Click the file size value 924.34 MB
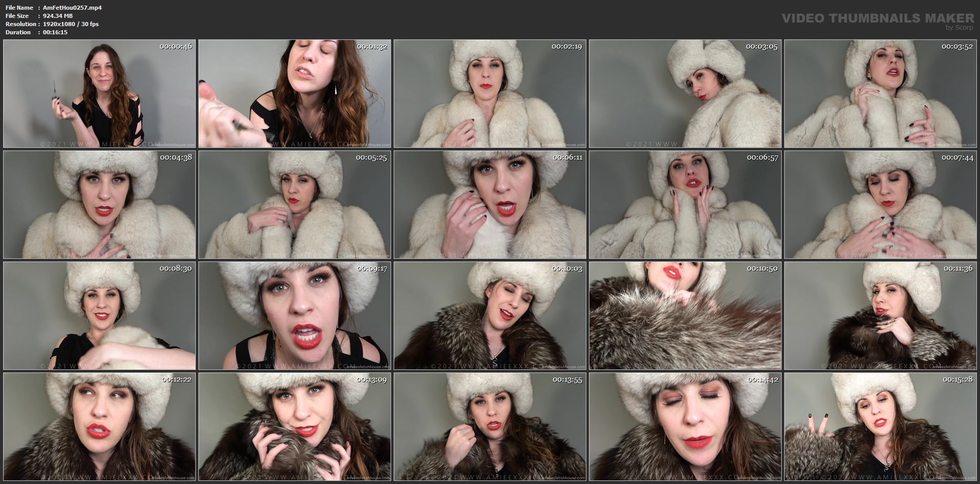Screen dimensions: 980x484 tap(58, 16)
